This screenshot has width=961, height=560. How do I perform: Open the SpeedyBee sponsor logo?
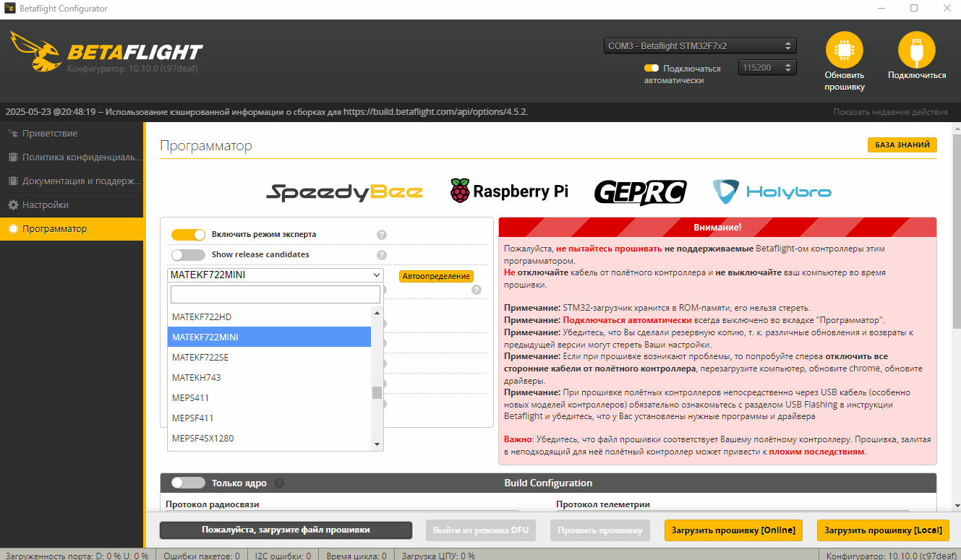coord(345,191)
